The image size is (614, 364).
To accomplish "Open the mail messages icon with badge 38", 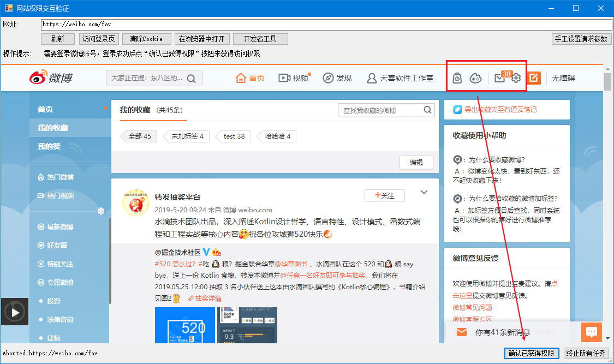I will coord(499,78).
